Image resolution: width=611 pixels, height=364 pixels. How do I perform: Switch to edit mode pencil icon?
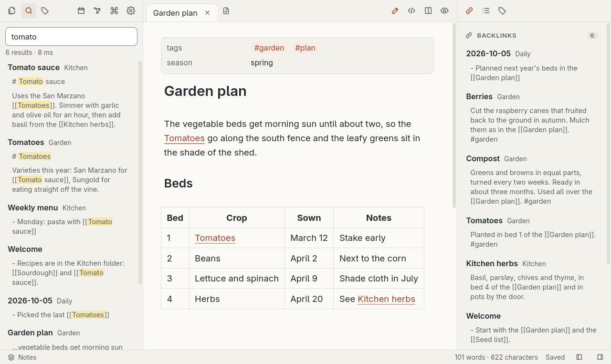tap(395, 10)
